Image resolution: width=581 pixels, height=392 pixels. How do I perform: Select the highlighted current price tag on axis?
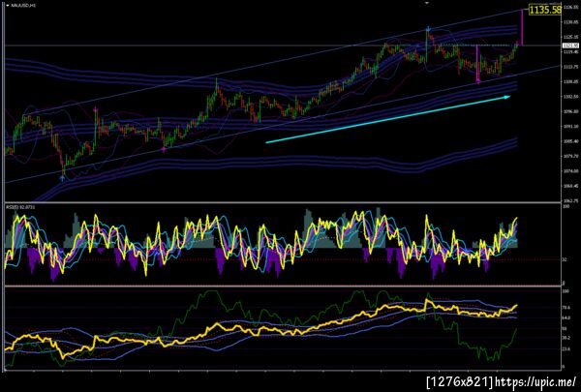tap(570, 45)
